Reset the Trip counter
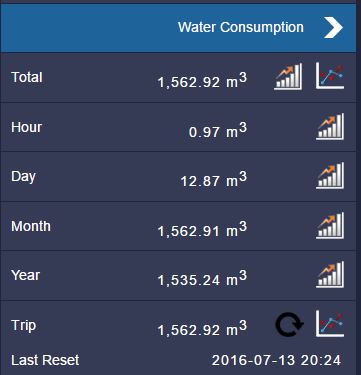 [x=289, y=324]
